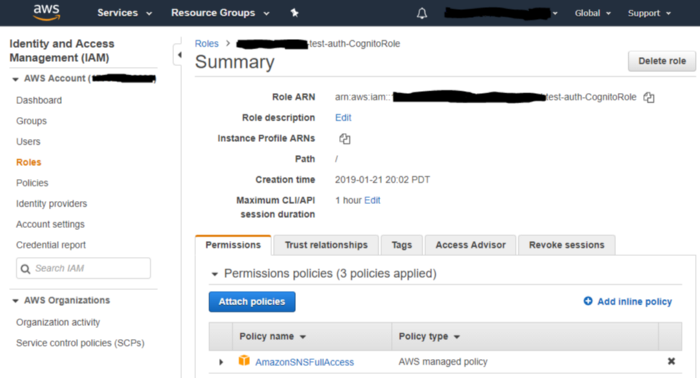Switch to the Permissions tab
Screen dimensions: 700x378
(x=233, y=245)
